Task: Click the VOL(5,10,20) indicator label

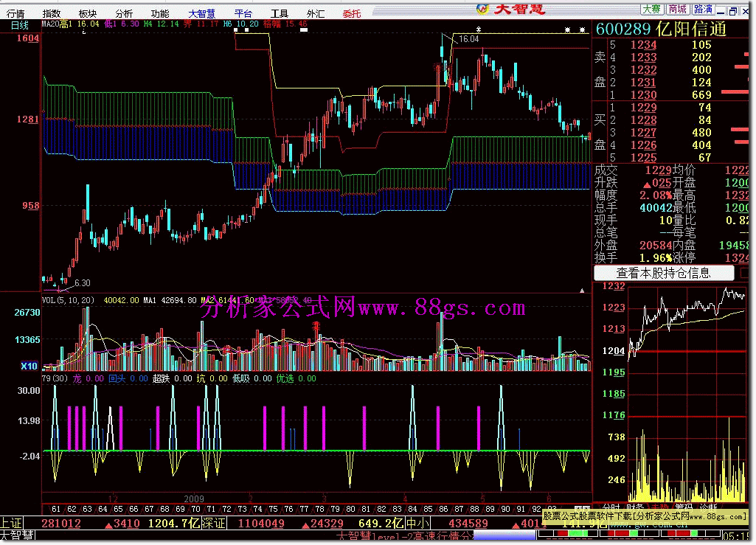Action: click(x=68, y=300)
